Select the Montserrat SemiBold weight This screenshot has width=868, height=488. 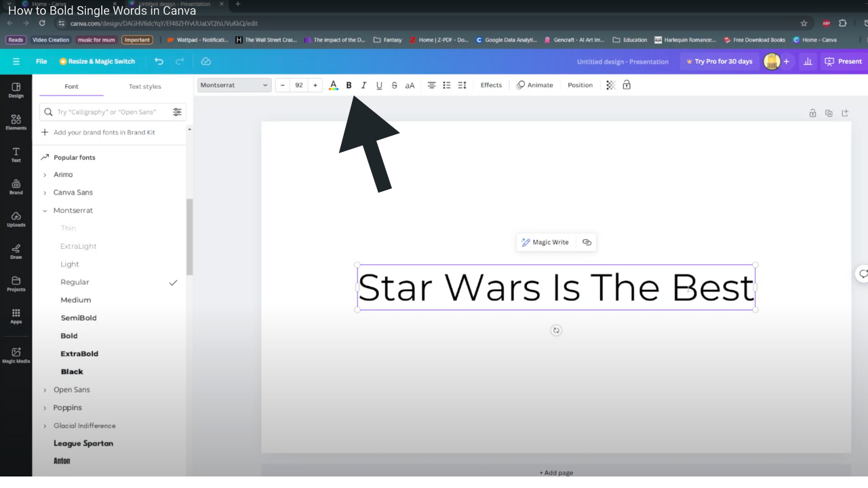(79, 318)
